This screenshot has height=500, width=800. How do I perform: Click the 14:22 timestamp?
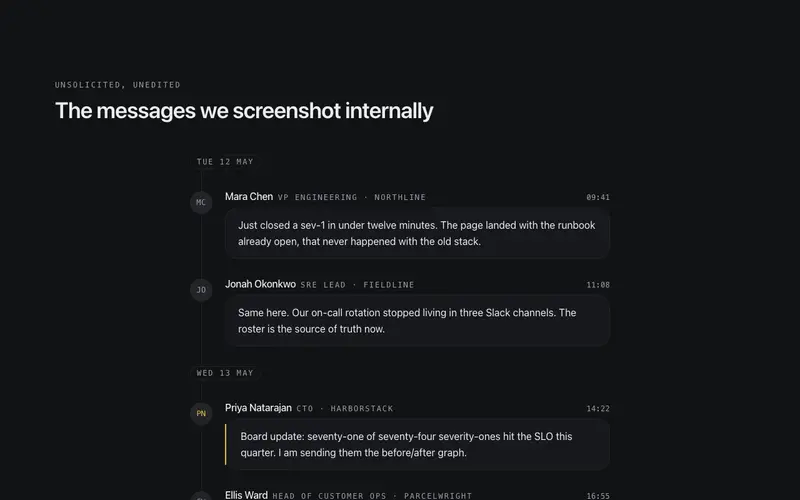[x=598, y=409]
